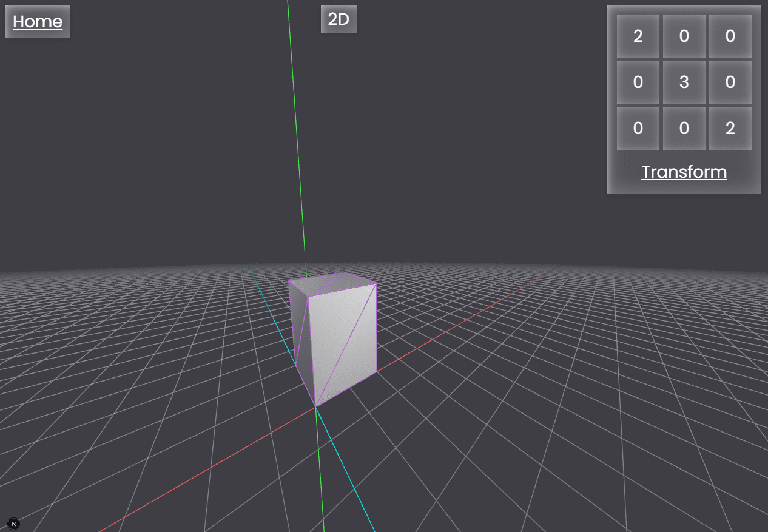Select matrix entry row 1 column 3
768x532 pixels.
click(730, 36)
